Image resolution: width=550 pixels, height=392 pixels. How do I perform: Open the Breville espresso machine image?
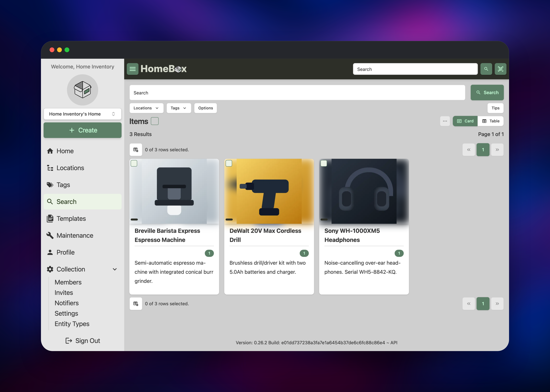(x=174, y=191)
